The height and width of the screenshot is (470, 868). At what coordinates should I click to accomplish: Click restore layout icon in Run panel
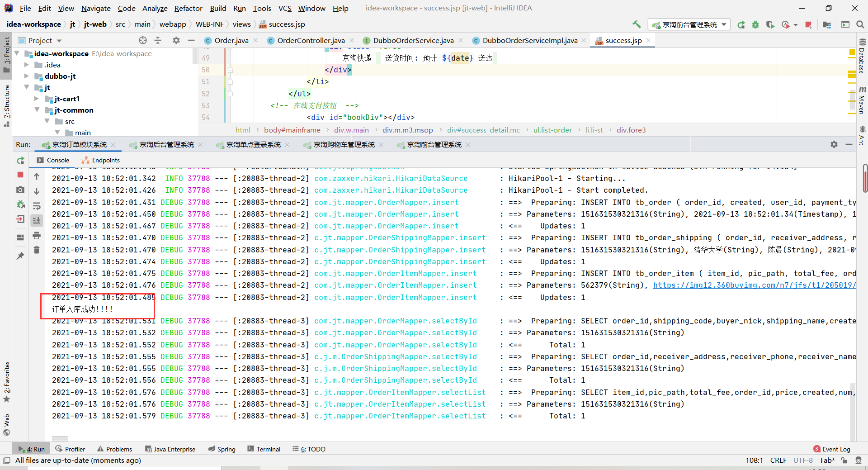tap(20, 237)
